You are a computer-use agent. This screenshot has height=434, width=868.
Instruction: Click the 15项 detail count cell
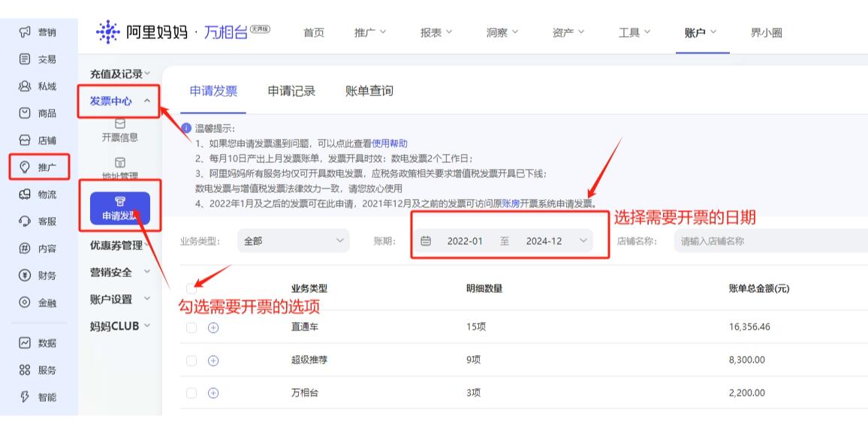click(x=476, y=327)
